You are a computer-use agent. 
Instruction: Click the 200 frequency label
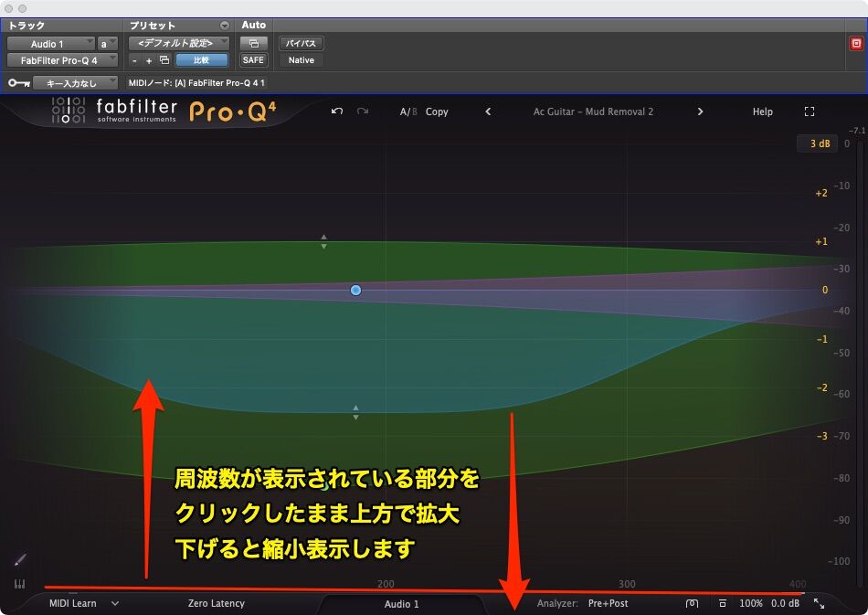pyautogui.click(x=386, y=584)
